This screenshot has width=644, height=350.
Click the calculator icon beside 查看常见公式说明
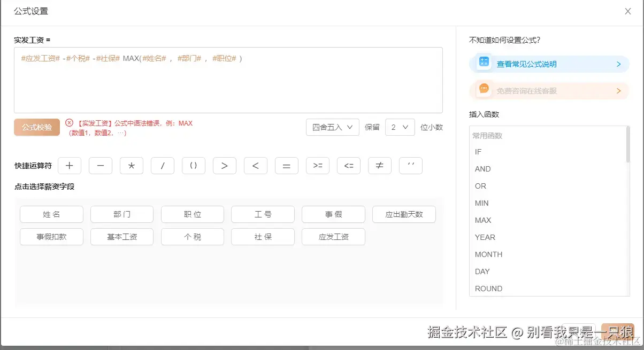484,63
